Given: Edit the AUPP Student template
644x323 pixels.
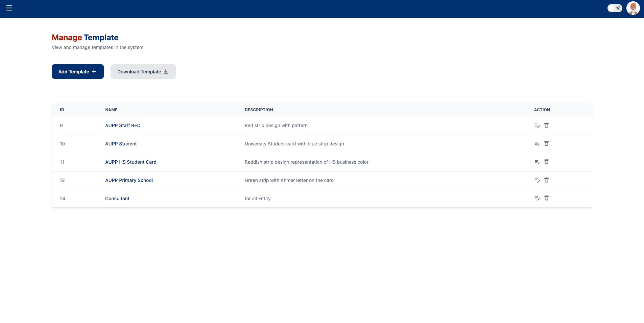Looking at the screenshot, I should (x=537, y=144).
